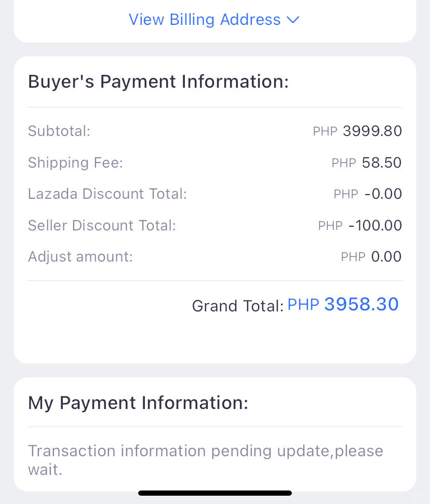Tap the Grand Total label
The height and width of the screenshot is (504, 430).
click(238, 306)
